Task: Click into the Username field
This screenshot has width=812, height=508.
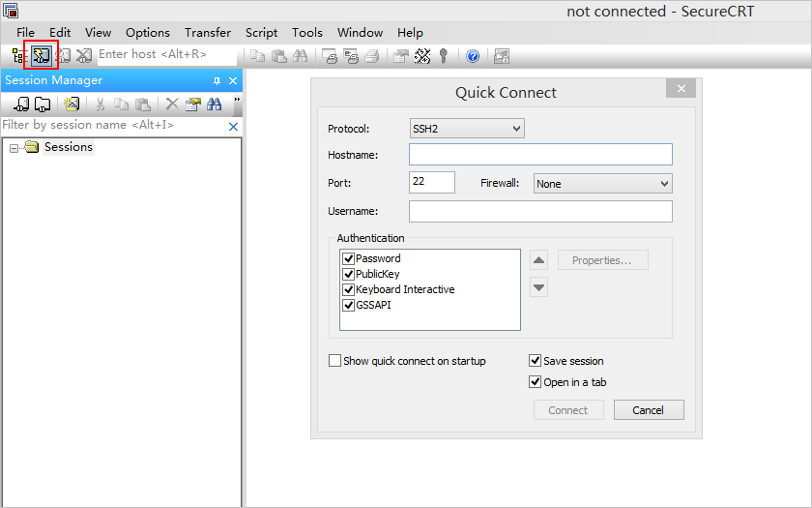Action: pos(540,211)
